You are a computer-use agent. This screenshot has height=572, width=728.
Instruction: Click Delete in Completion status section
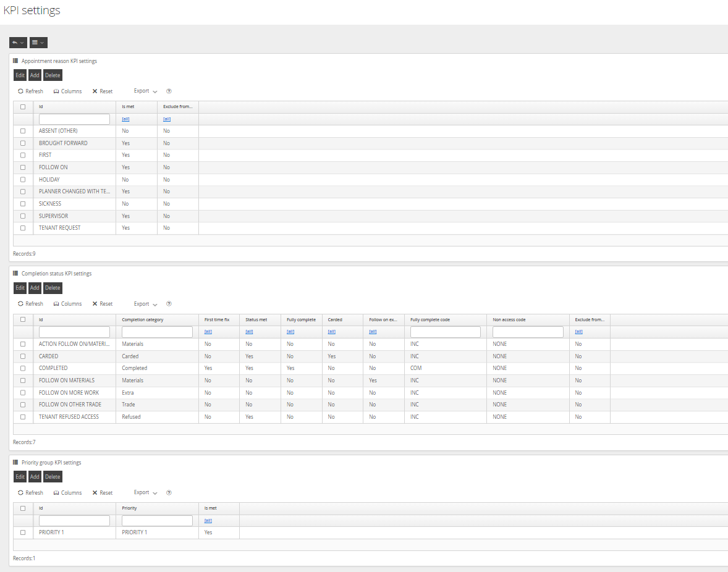(53, 288)
